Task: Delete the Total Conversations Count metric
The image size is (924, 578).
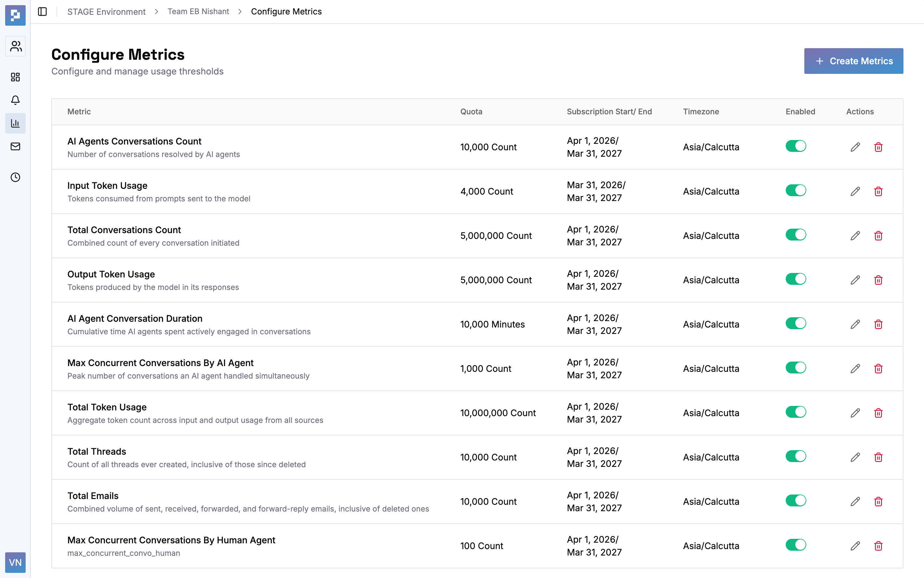Action: 878,235
